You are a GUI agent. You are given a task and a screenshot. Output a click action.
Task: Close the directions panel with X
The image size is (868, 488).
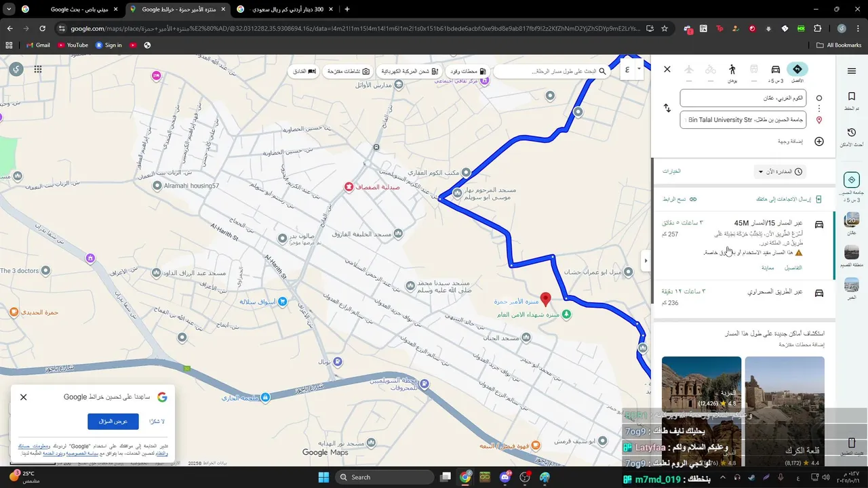667,69
